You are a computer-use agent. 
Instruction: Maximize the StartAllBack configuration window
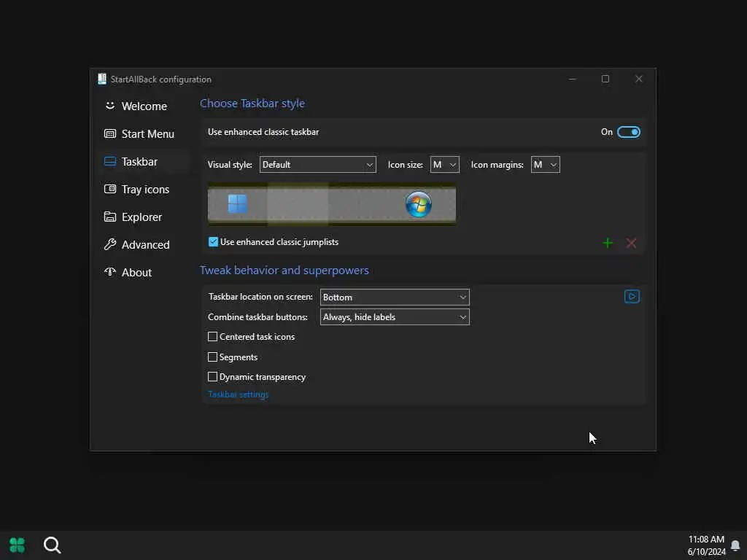(x=605, y=79)
